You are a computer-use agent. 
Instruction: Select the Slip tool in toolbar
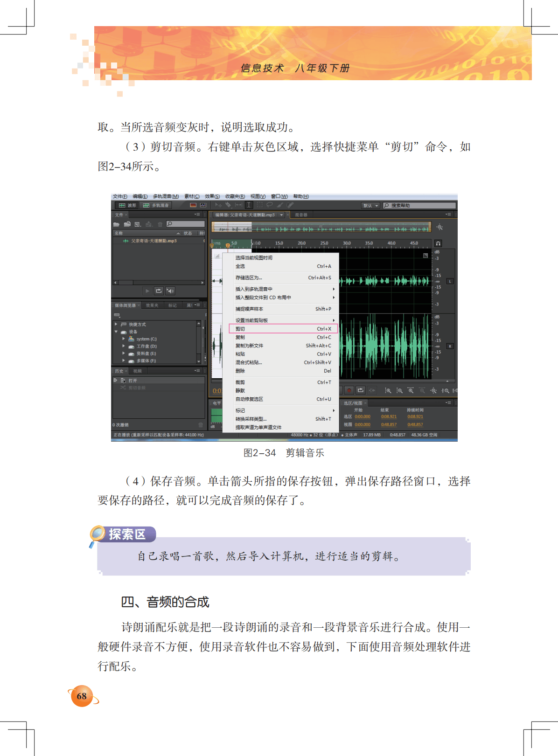pos(238,205)
